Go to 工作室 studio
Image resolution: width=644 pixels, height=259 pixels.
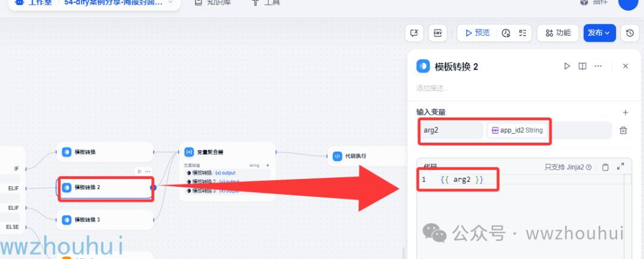(x=34, y=2)
